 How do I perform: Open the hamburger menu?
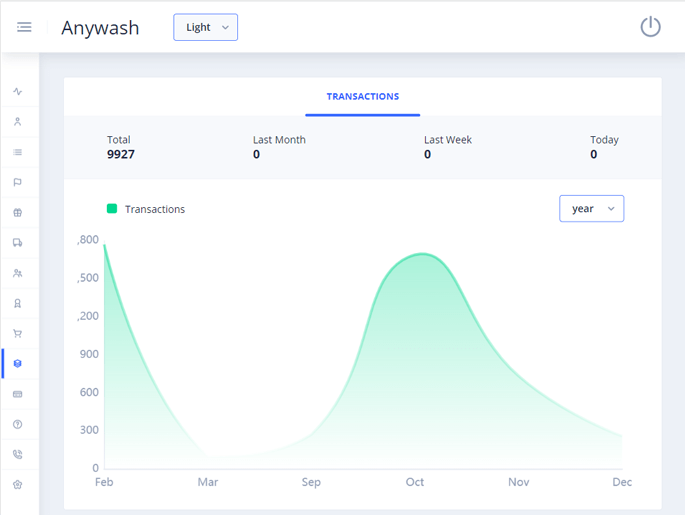[24, 27]
